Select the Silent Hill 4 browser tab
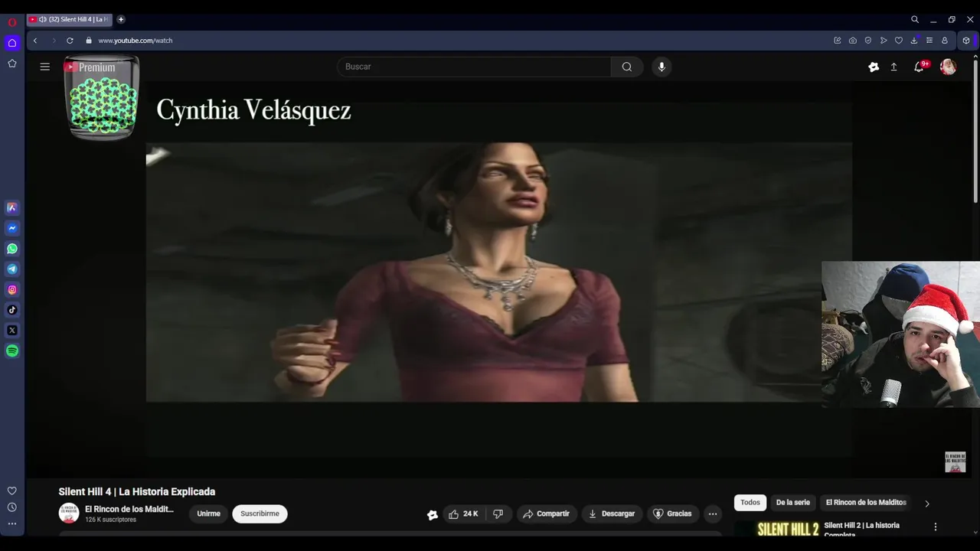980x551 pixels. point(70,19)
